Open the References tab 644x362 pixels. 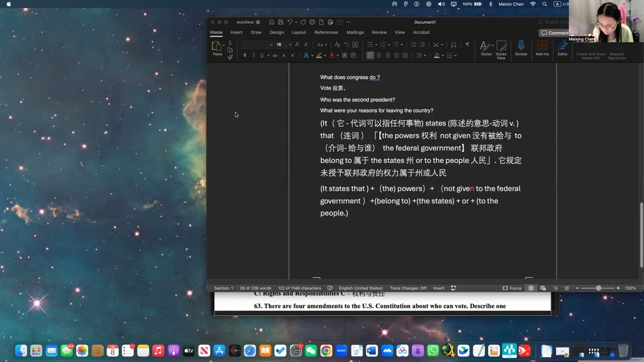coord(326,32)
